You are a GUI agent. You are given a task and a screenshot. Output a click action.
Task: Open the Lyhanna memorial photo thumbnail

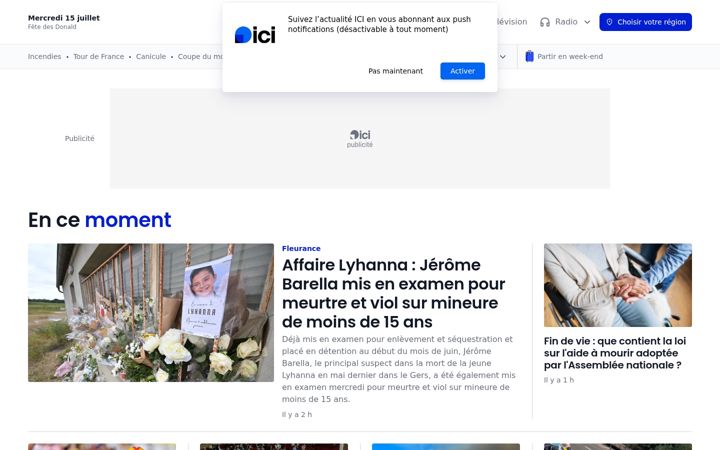151,312
